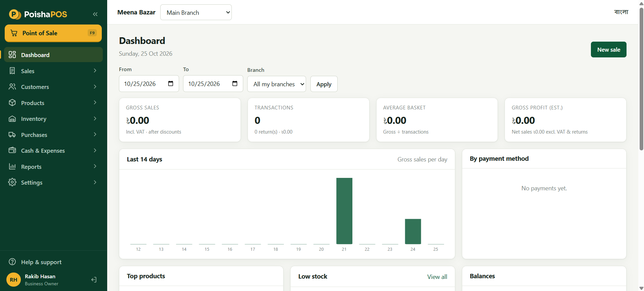Open Help & support menu item

(x=53, y=262)
